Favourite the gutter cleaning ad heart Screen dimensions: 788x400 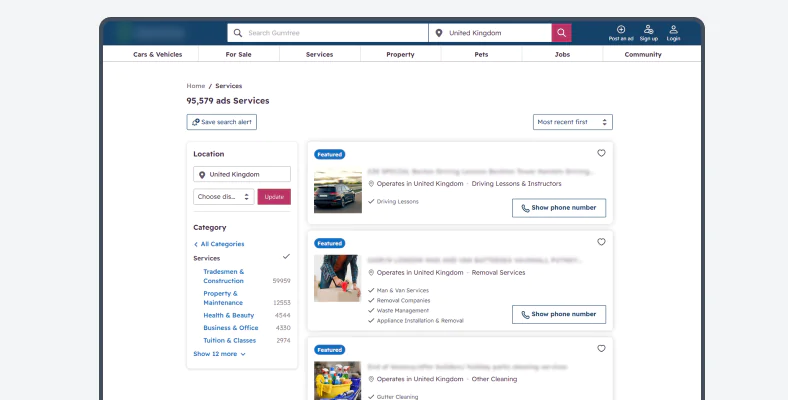point(601,349)
